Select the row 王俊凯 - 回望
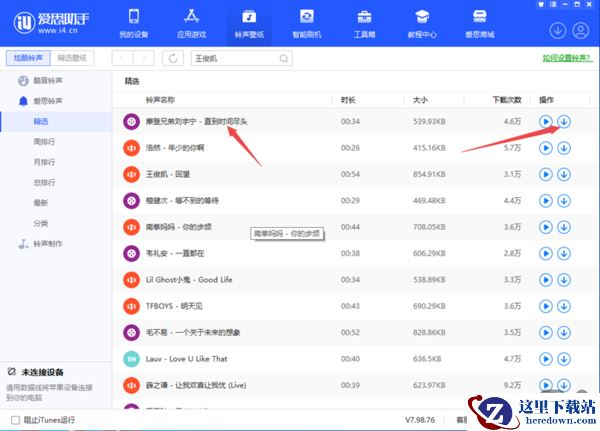This screenshot has width=600, height=431. tap(354, 174)
